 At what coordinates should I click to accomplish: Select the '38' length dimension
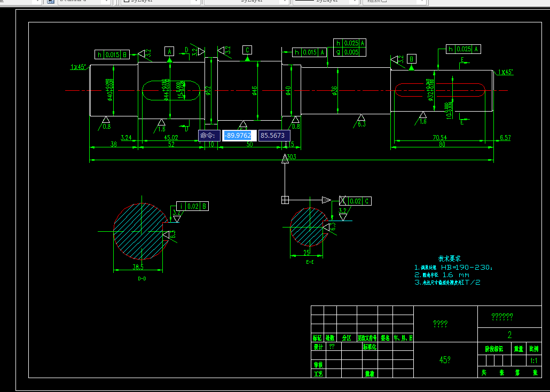114,144
